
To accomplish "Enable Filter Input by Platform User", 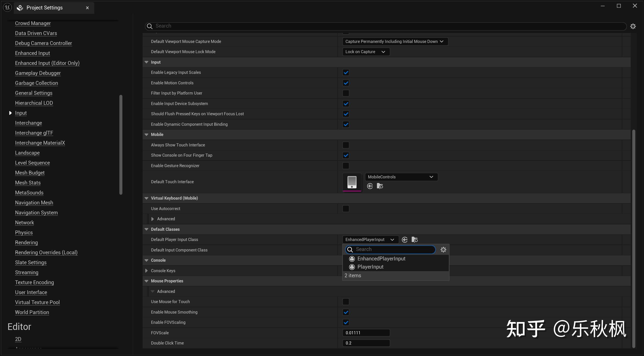I will coord(346,93).
